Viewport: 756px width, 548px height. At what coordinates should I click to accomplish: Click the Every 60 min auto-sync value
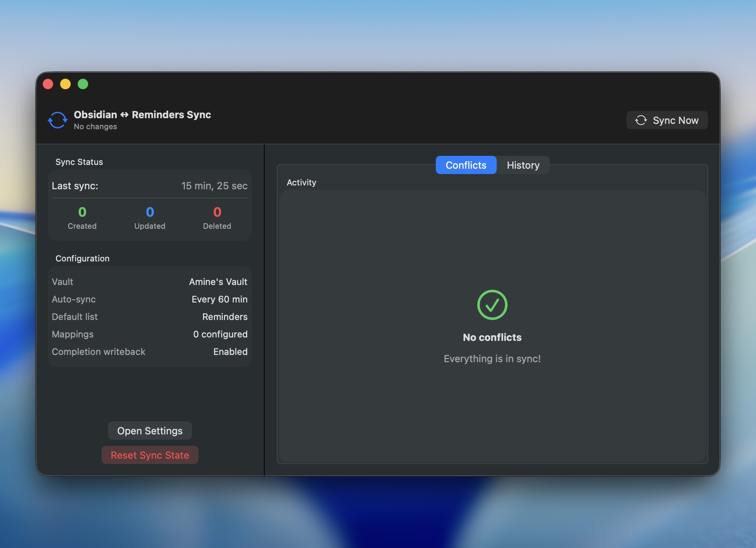pos(219,299)
